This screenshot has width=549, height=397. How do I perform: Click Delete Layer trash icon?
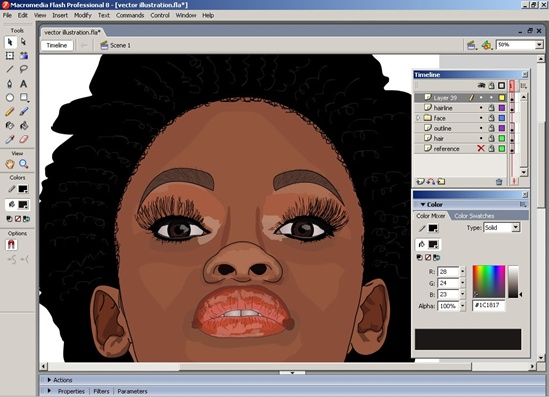tap(499, 182)
